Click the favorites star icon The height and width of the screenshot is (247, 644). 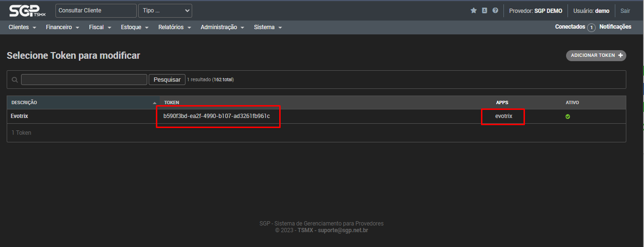coord(474,11)
